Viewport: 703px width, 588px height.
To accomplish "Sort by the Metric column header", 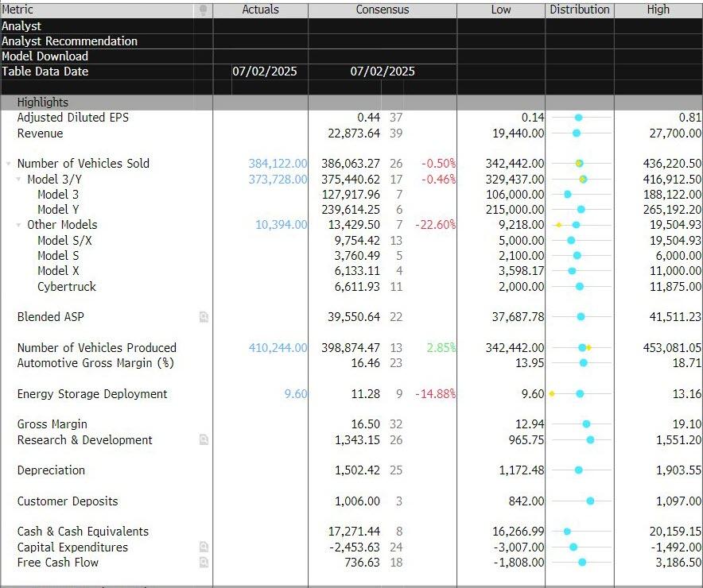I will coord(17,10).
